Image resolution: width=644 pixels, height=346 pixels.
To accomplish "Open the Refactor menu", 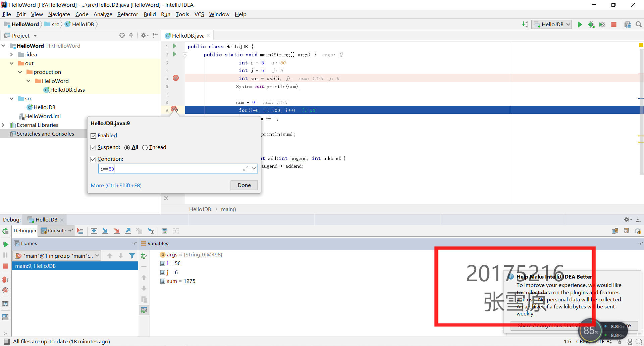I will pos(127,14).
